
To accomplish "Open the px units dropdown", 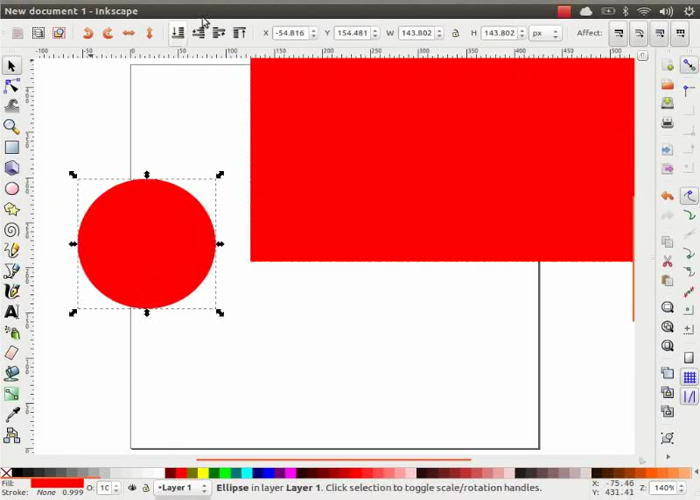I will (545, 33).
